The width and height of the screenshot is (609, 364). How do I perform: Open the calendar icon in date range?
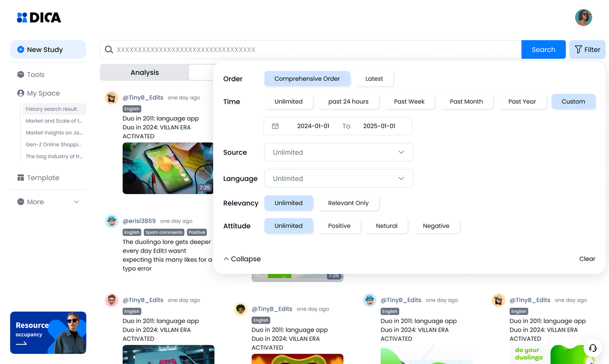point(275,126)
